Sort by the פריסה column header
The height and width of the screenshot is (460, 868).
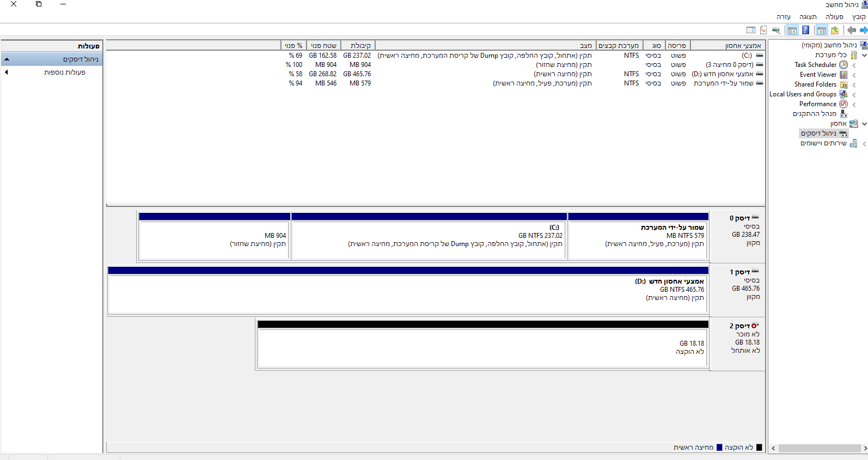tap(677, 46)
